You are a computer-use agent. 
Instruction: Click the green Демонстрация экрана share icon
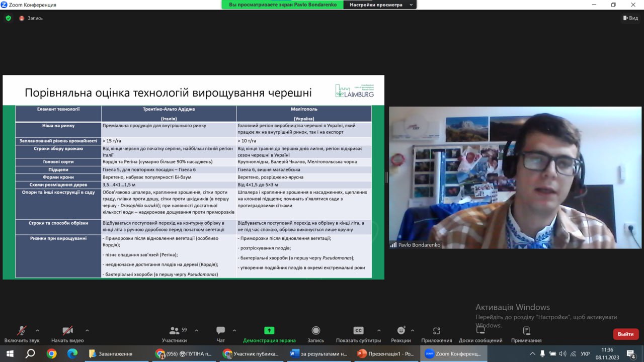[x=269, y=331]
